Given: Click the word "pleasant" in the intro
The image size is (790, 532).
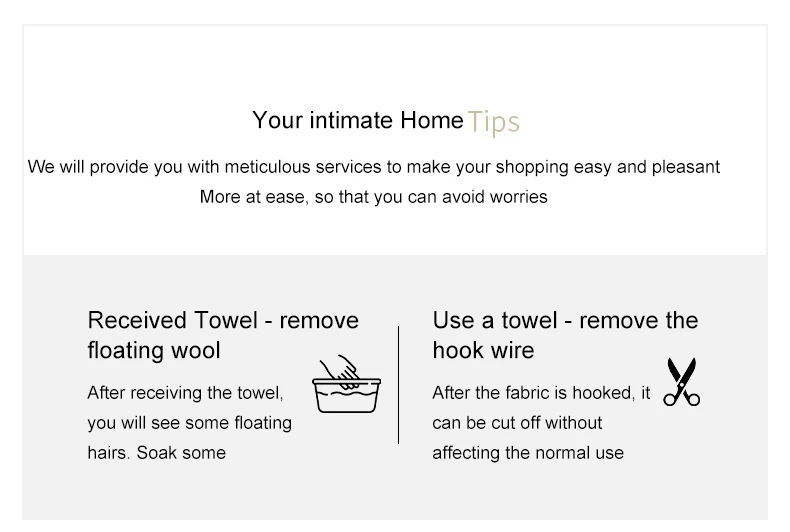Looking at the screenshot, I should click(686, 167).
